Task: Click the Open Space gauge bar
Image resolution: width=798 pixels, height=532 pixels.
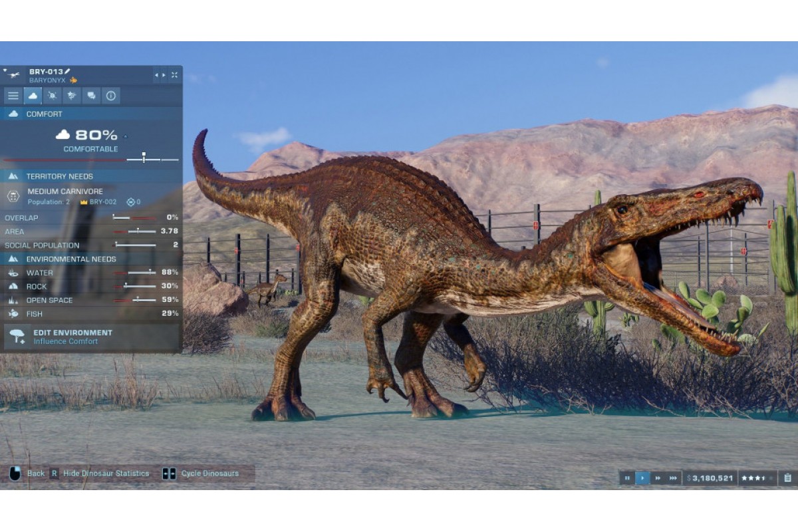Action: [135, 300]
